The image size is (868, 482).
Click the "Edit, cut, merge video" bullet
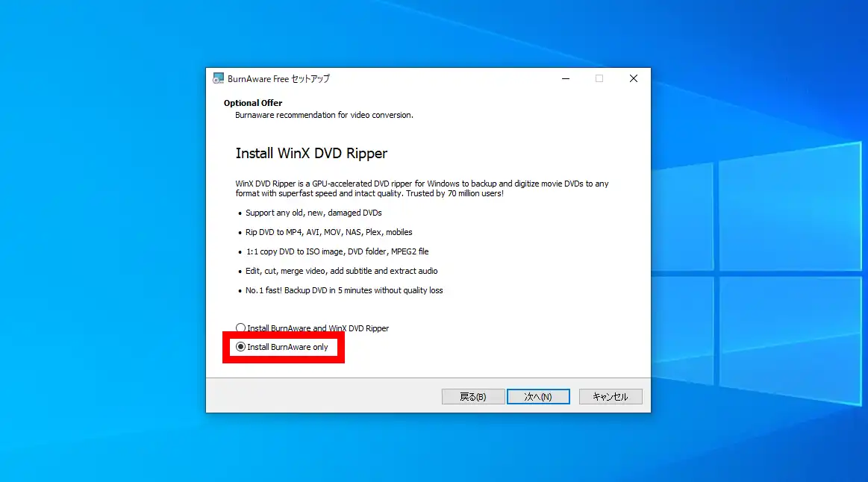pos(341,271)
